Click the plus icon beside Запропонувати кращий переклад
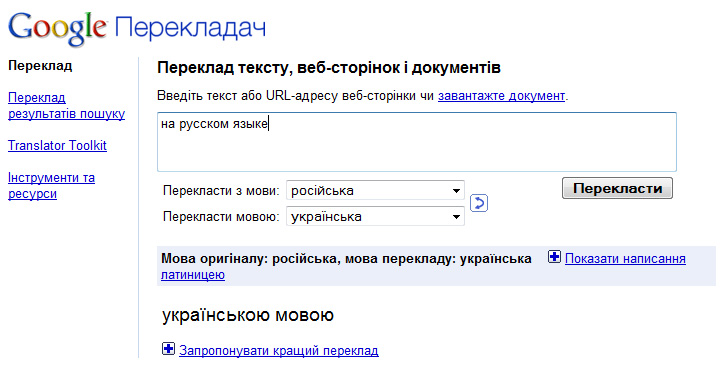 [169, 349]
